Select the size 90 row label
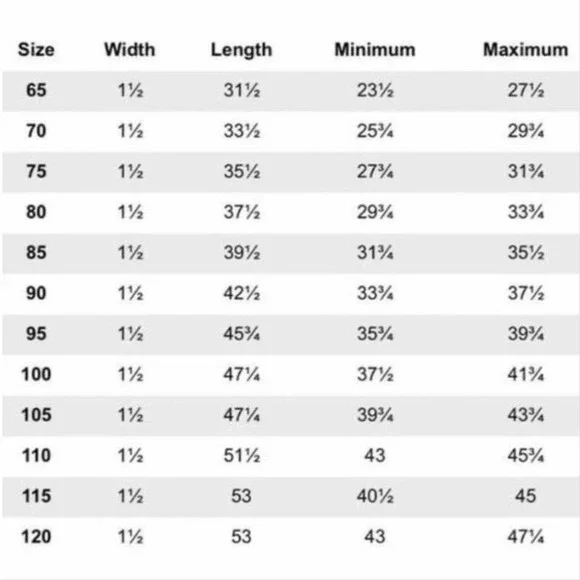Image resolution: width=580 pixels, height=580 pixels. [36, 293]
